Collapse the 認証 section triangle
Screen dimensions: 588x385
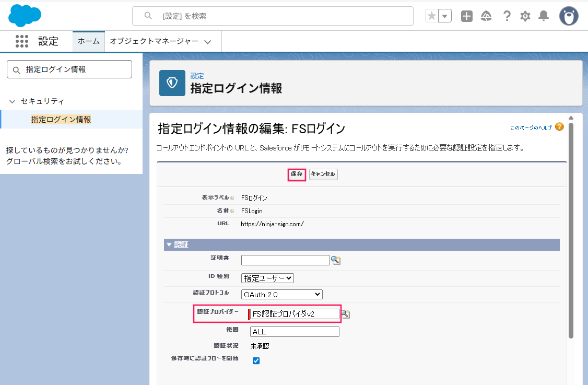[169, 244]
